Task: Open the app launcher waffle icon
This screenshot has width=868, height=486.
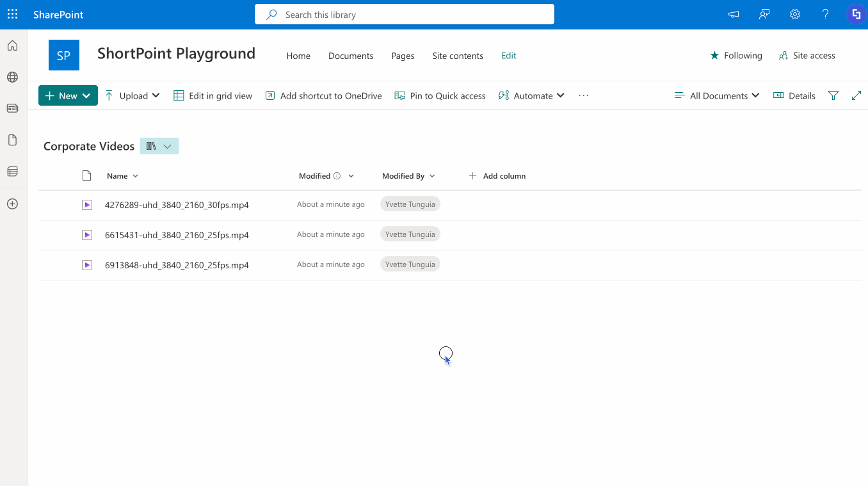Action: pos(12,13)
